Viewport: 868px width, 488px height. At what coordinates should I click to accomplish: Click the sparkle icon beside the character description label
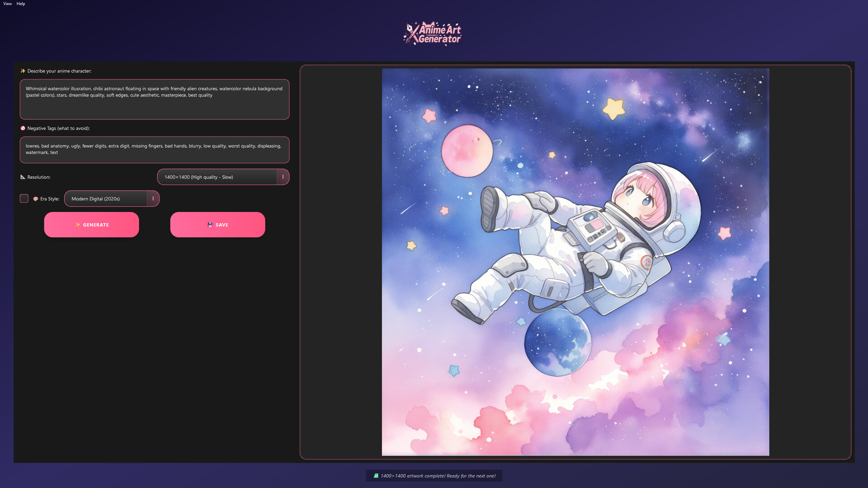coord(22,71)
